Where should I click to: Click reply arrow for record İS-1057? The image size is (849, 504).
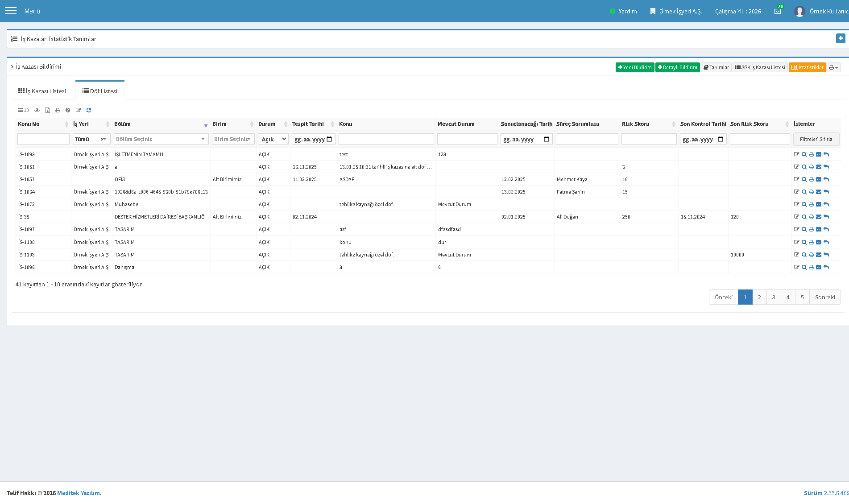pos(826,179)
